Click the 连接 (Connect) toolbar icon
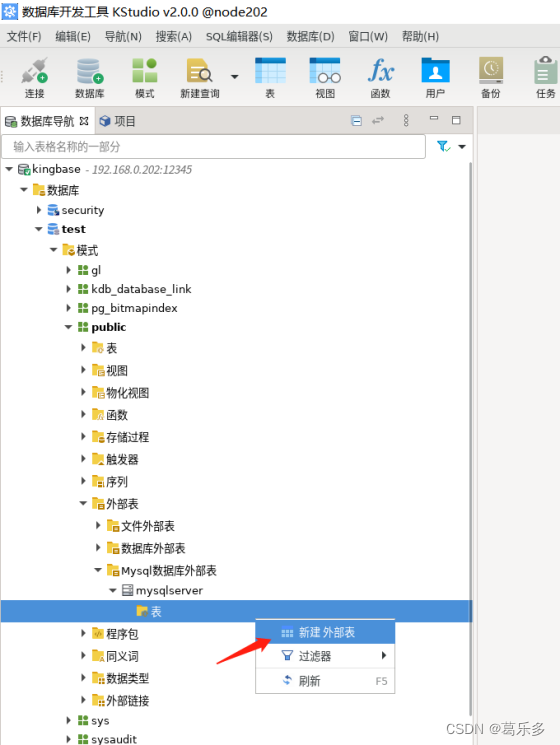The image size is (560, 745). point(35,78)
